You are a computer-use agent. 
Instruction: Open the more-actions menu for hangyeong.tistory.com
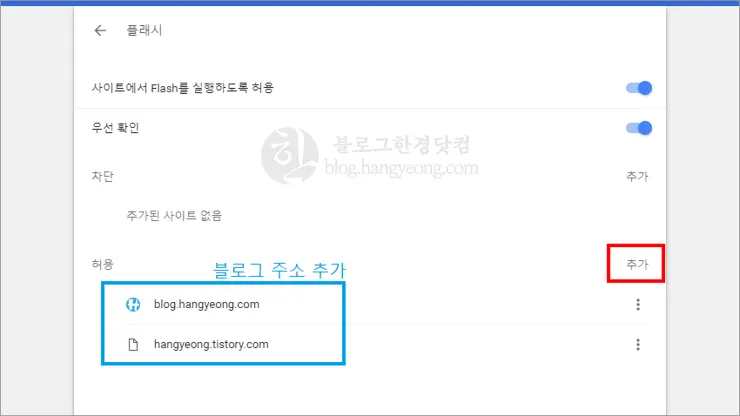click(638, 345)
